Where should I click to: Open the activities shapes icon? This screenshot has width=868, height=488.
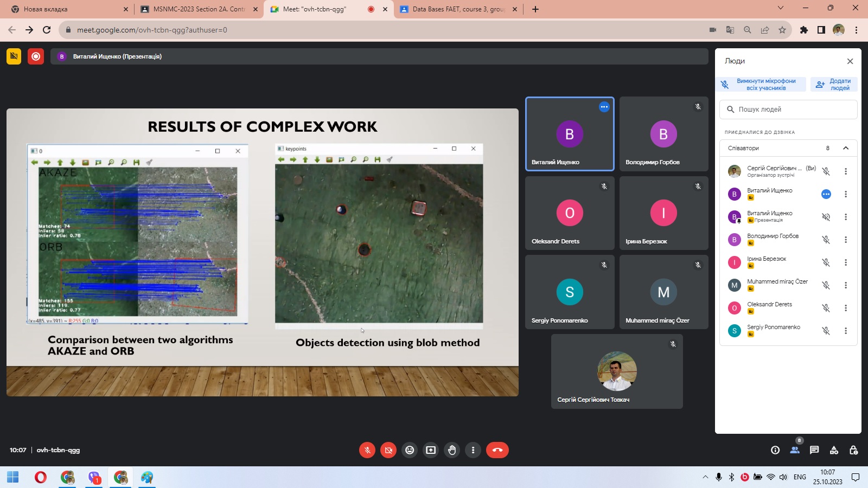[834, 450]
